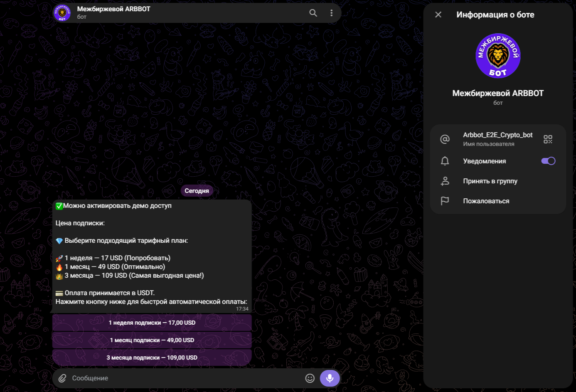
Task: Open the large bot profile picture
Action: pyautogui.click(x=498, y=56)
